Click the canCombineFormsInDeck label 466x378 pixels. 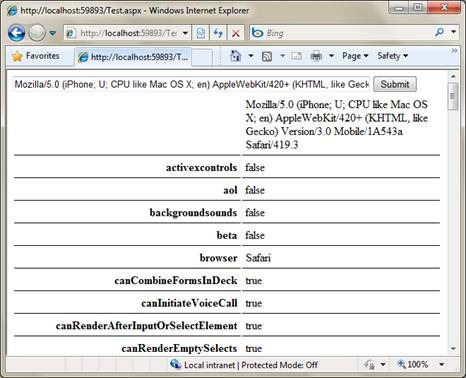pyautogui.click(x=176, y=281)
